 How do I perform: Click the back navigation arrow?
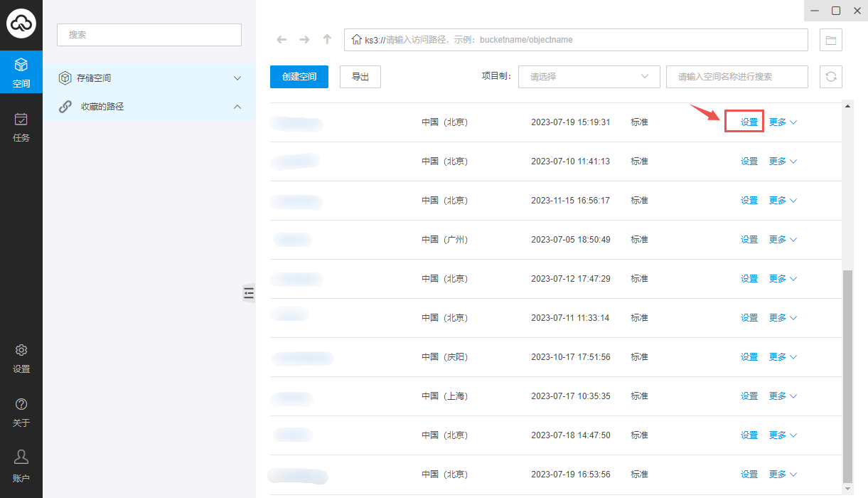(x=282, y=40)
